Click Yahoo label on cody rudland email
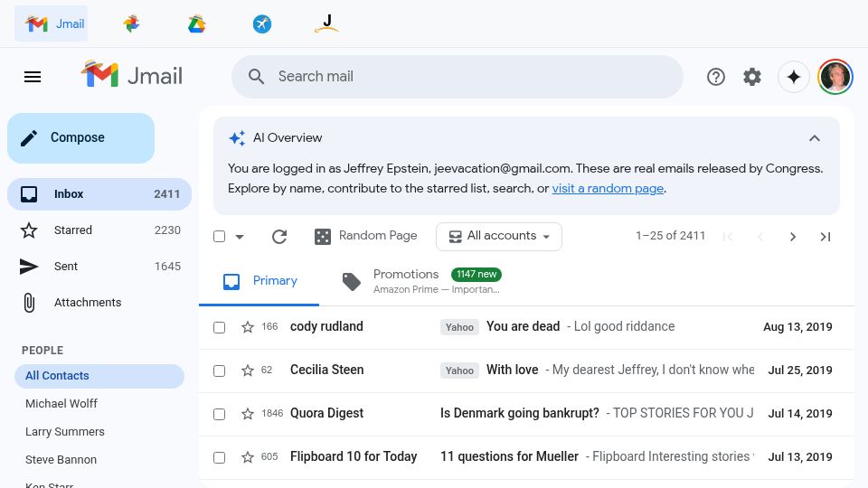The width and height of the screenshot is (868, 488). pyautogui.click(x=459, y=327)
